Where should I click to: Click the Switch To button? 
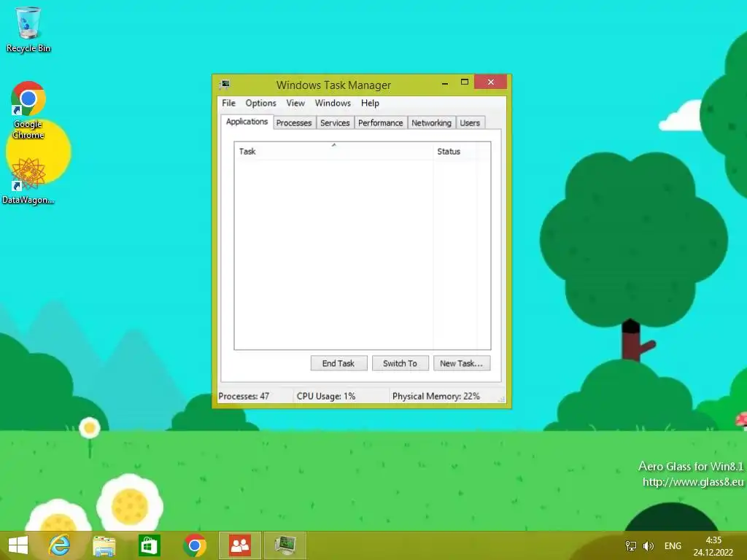(x=400, y=363)
